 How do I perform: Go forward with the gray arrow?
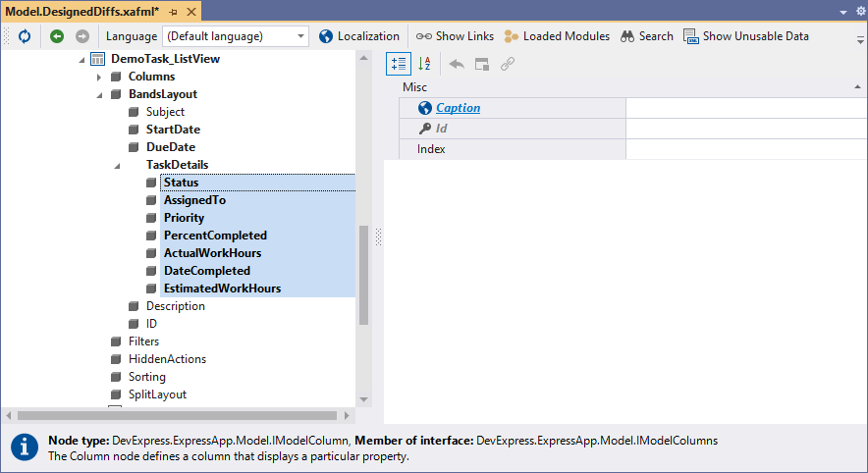point(82,36)
